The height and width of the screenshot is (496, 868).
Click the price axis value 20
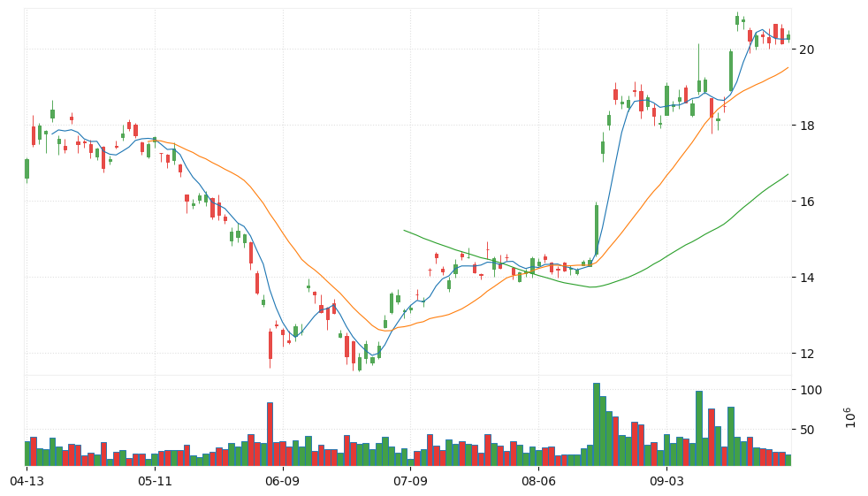(806, 50)
